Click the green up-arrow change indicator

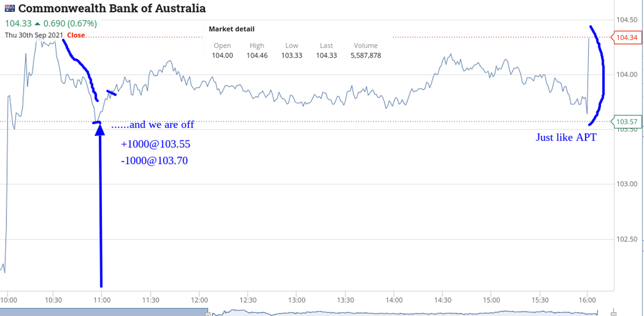pos(37,24)
